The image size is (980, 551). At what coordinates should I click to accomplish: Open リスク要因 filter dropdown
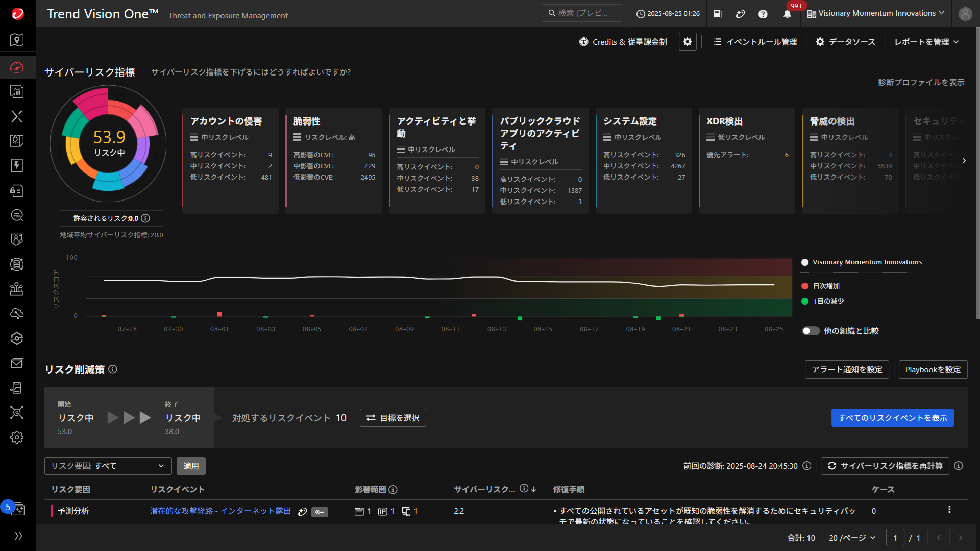pos(107,466)
